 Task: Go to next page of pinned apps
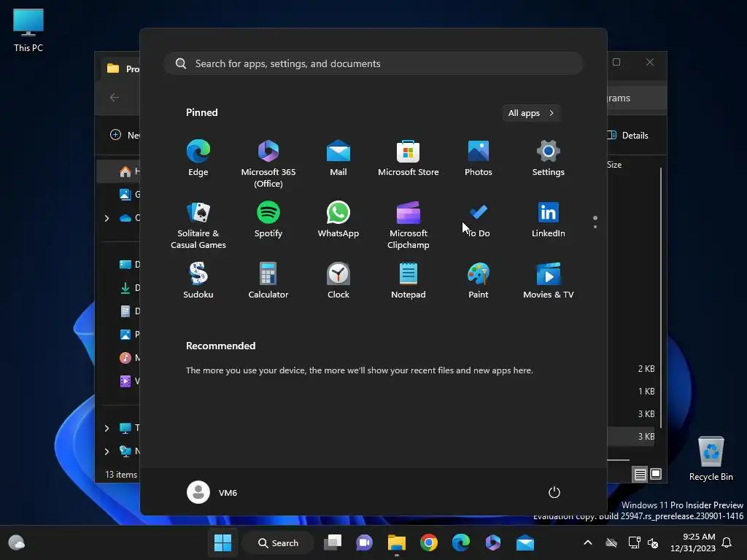pos(595,226)
